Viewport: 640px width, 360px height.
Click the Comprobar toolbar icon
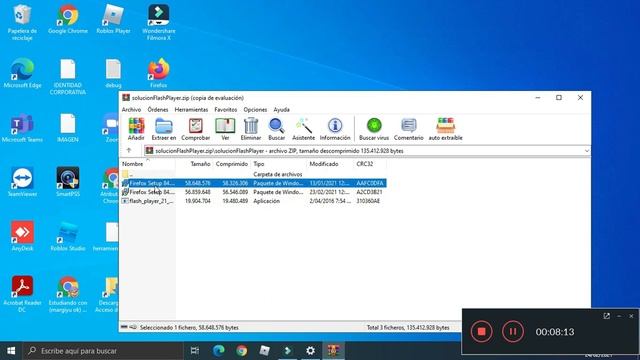(196, 129)
